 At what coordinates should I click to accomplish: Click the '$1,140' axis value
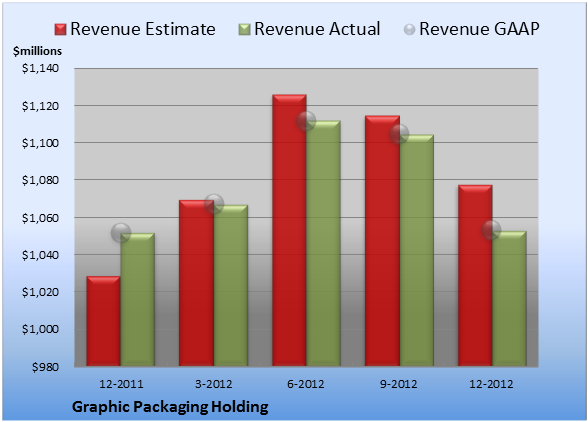click(40, 68)
